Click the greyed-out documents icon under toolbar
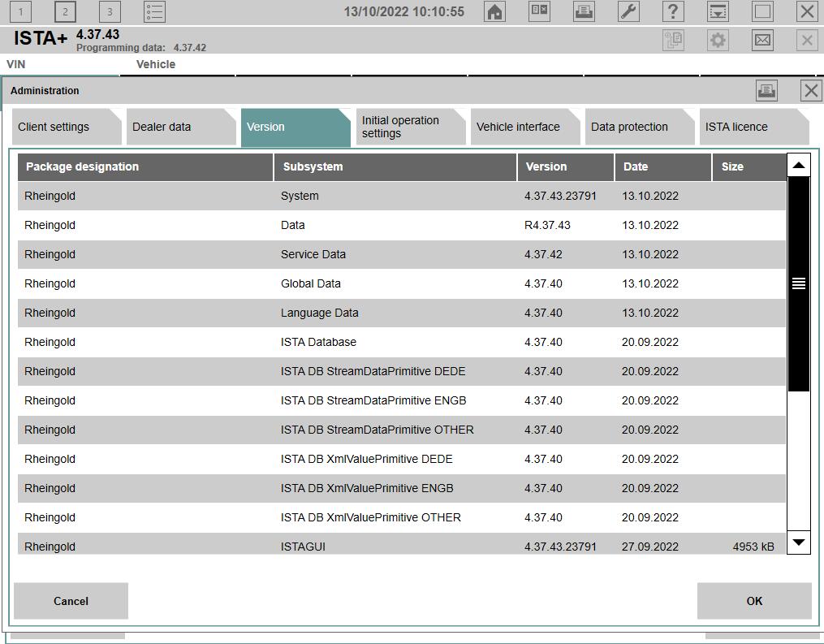This screenshot has height=644, width=824. point(673,40)
